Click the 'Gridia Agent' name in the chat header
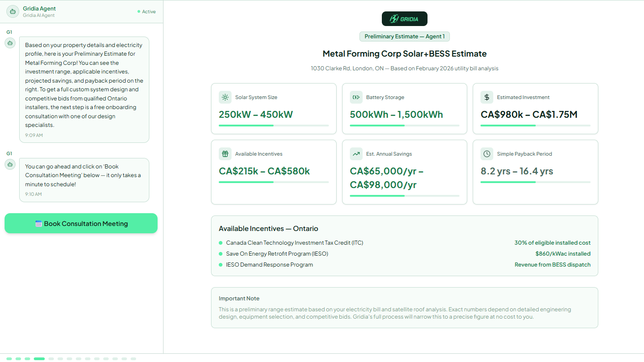Image resolution: width=644 pixels, height=362 pixels. pos(39,9)
